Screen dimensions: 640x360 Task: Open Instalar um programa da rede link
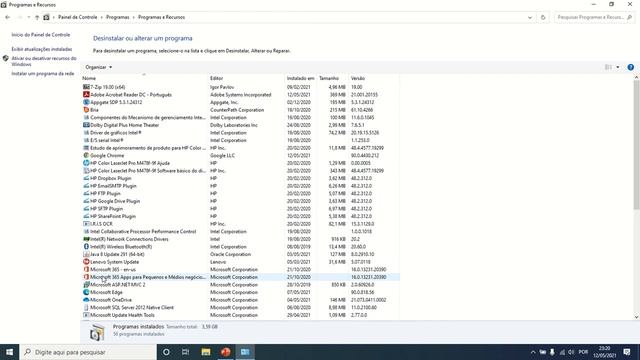[x=43, y=73]
